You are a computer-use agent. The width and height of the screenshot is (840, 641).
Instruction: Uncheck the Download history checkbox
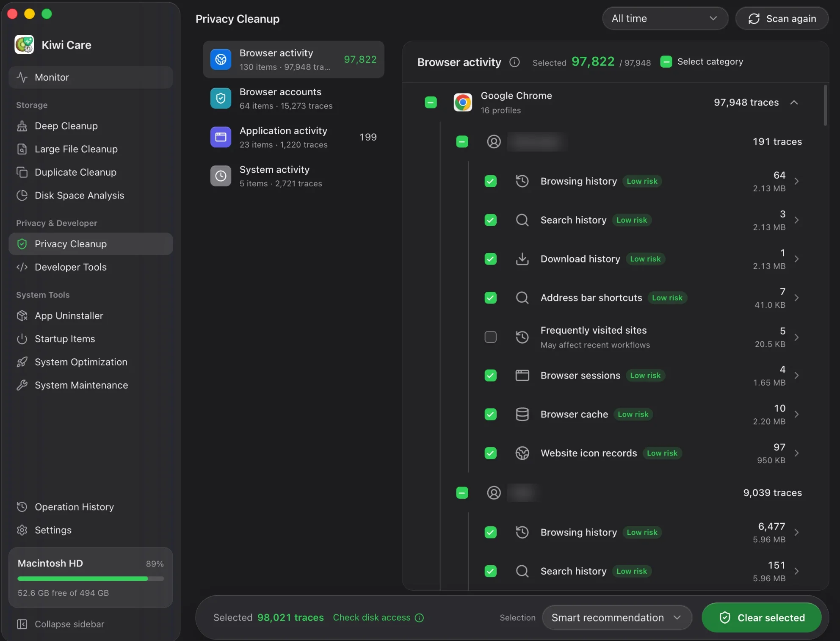click(x=490, y=259)
